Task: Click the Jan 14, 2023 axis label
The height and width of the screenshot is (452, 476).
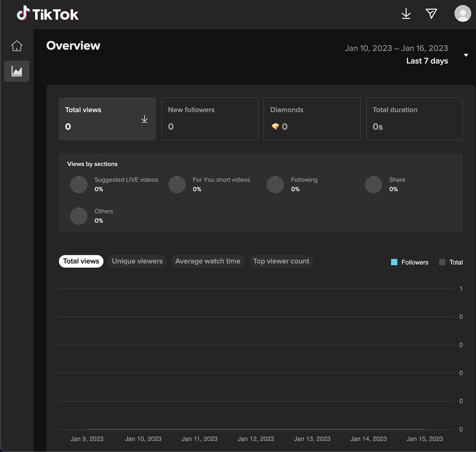Action: (369, 439)
